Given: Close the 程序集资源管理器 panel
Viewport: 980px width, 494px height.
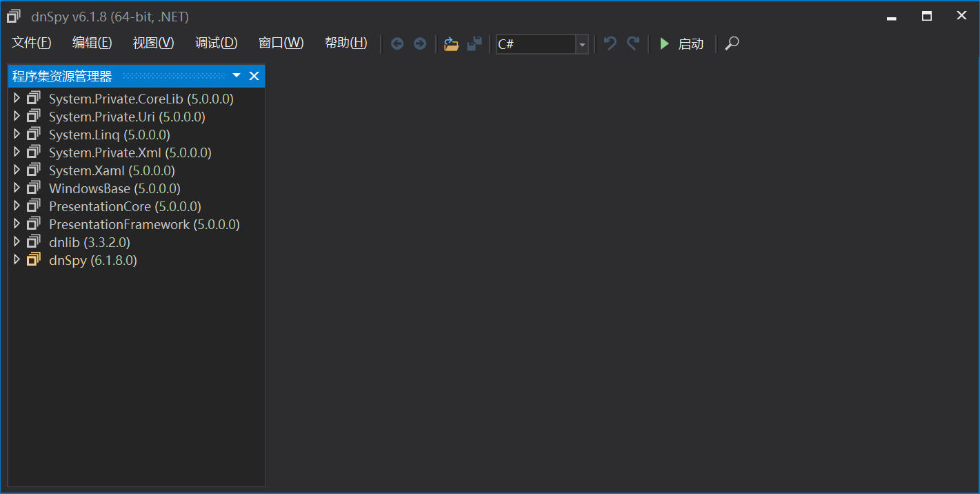Looking at the screenshot, I should click(254, 76).
